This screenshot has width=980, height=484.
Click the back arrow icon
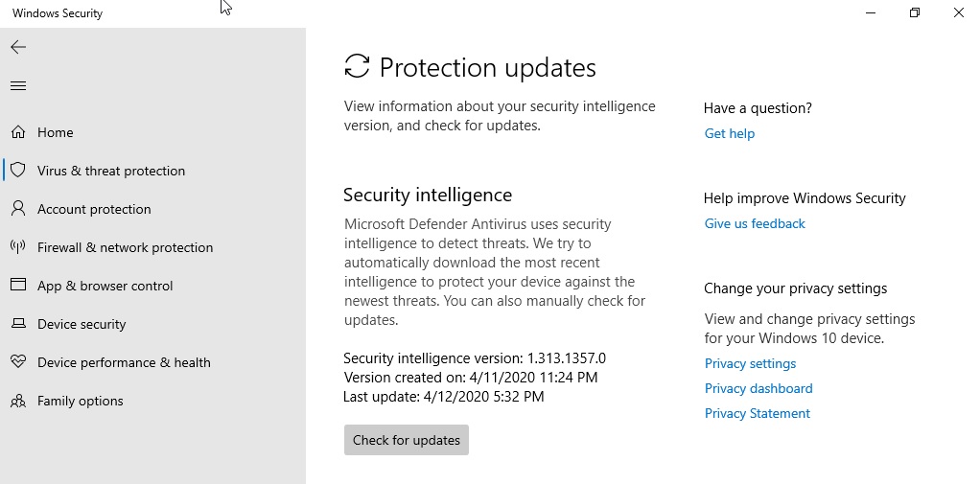[18, 47]
